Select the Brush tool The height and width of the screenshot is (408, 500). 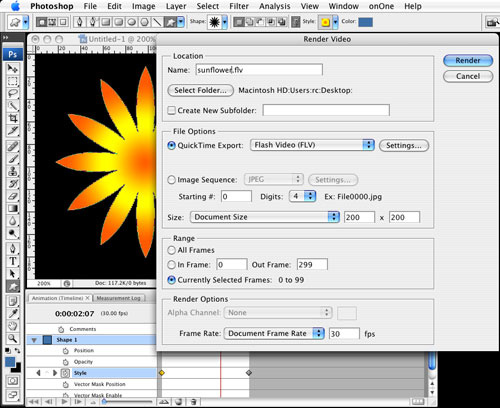coord(13,159)
